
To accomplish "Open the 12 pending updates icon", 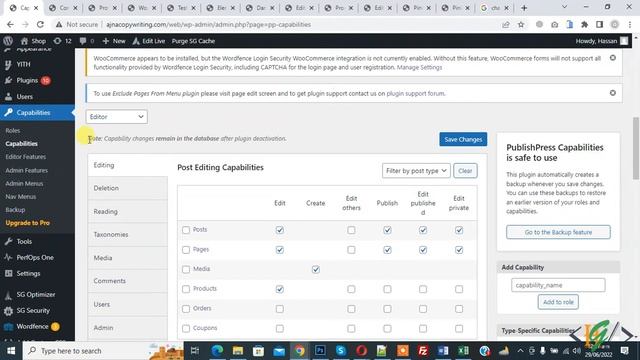I will pyautogui.click(x=62, y=41).
